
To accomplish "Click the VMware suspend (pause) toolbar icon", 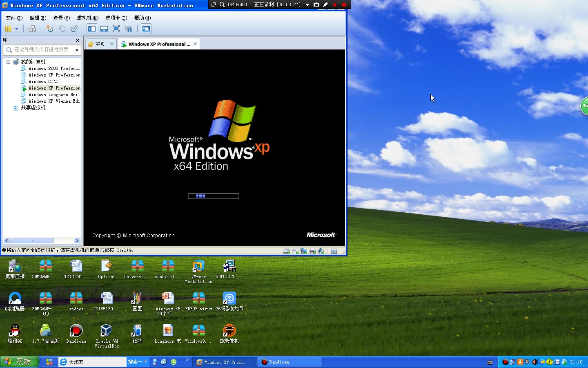I will click(x=8, y=29).
